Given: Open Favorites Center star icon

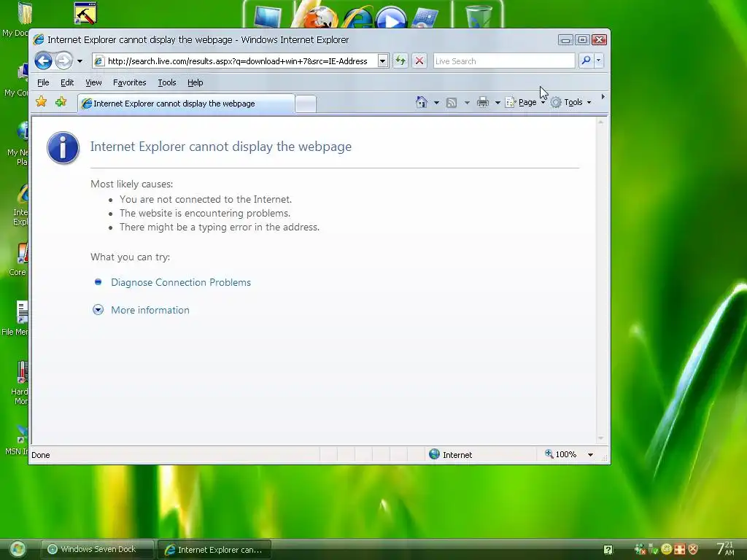Looking at the screenshot, I should (42, 102).
